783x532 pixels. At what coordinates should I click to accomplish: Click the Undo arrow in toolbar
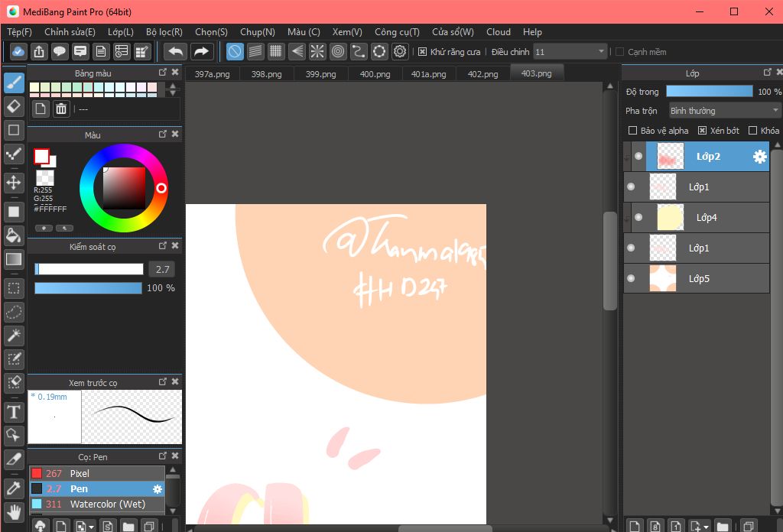pyautogui.click(x=176, y=52)
